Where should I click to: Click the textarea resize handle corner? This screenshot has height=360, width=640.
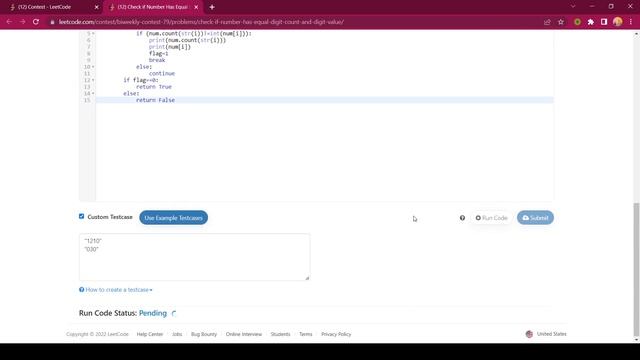[x=307, y=278]
